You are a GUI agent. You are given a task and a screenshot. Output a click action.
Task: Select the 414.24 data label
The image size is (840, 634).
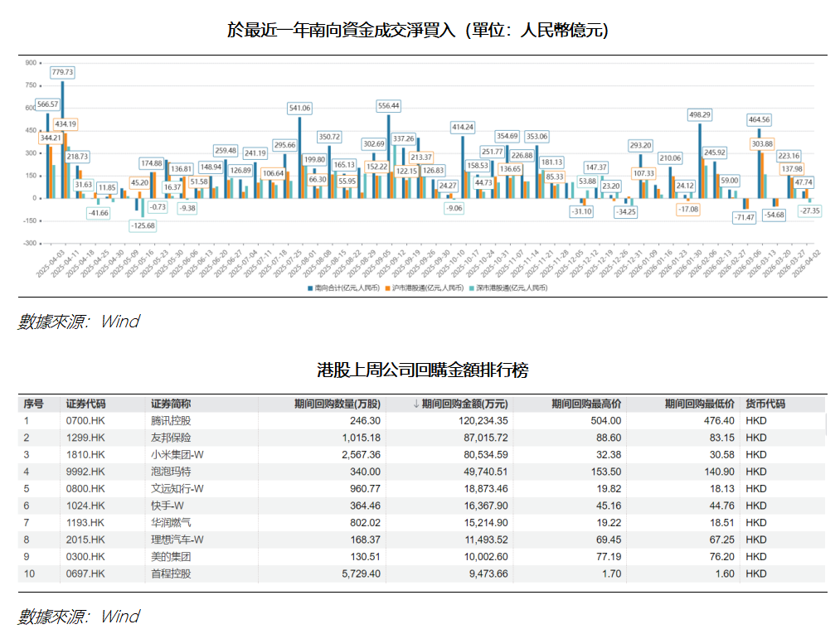tap(463, 128)
